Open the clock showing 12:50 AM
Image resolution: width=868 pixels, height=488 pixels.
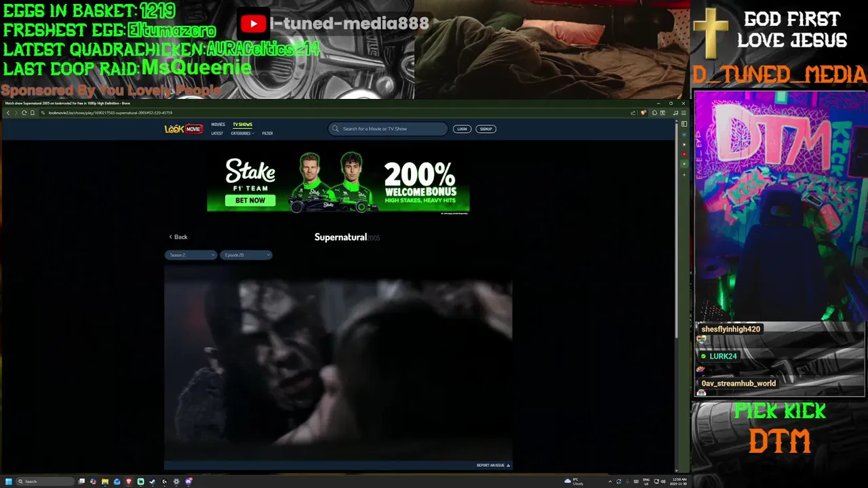coord(679,481)
